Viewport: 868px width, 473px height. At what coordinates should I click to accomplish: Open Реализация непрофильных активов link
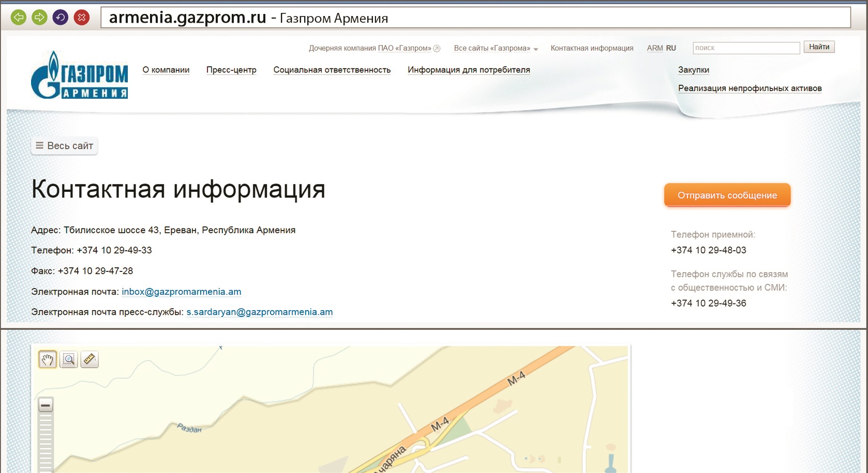pyautogui.click(x=750, y=88)
